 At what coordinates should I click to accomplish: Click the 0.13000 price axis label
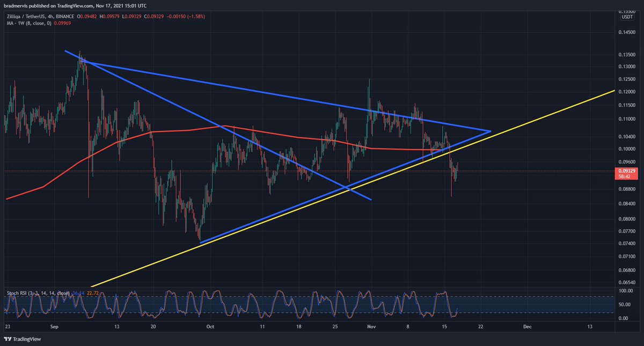[x=627, y=67]
